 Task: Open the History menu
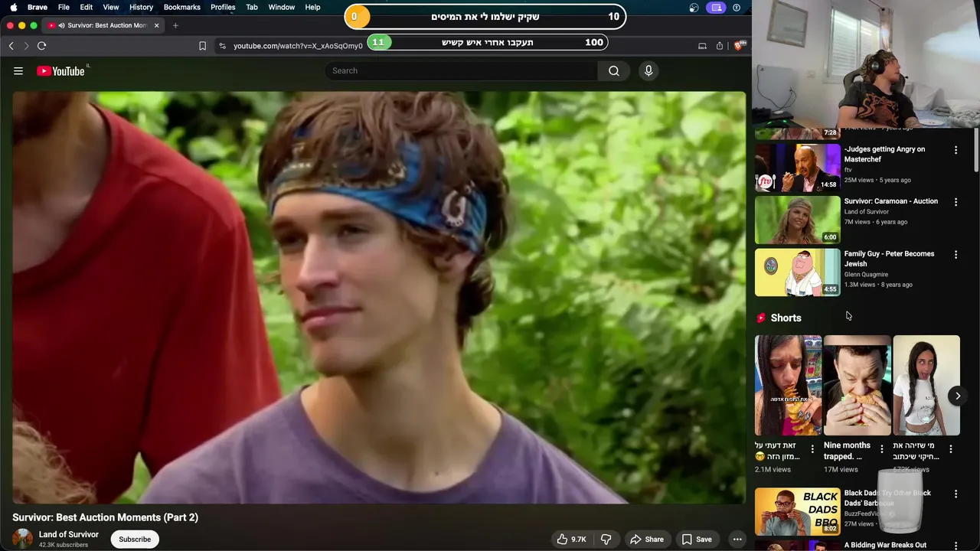click(141, 7)
